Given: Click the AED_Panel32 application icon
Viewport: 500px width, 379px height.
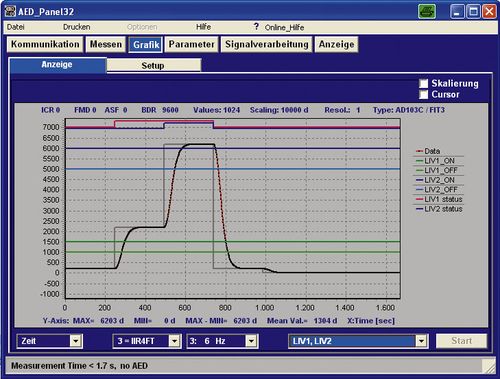Looking at the screenshot, I should (10, 11).
